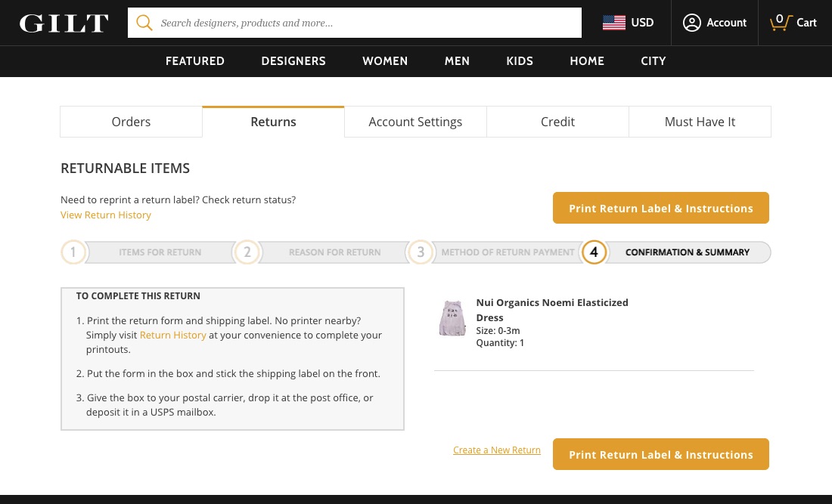The width and height of the screenshot is (832, 504).
Task: Expand the HOME category menu
Action: pyautogui.click(x=587, y=61)
